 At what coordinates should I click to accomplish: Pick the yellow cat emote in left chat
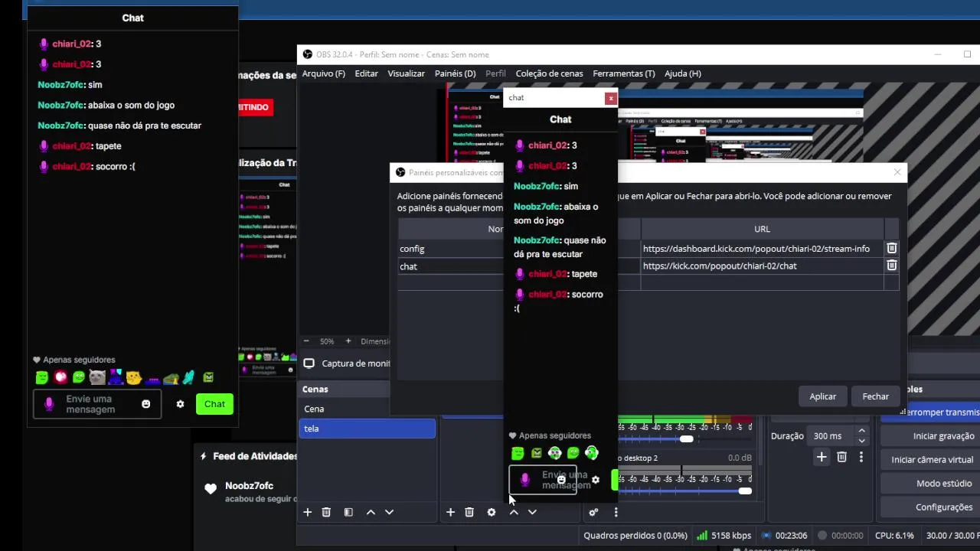pyautogui.click(x=134, y=377)
